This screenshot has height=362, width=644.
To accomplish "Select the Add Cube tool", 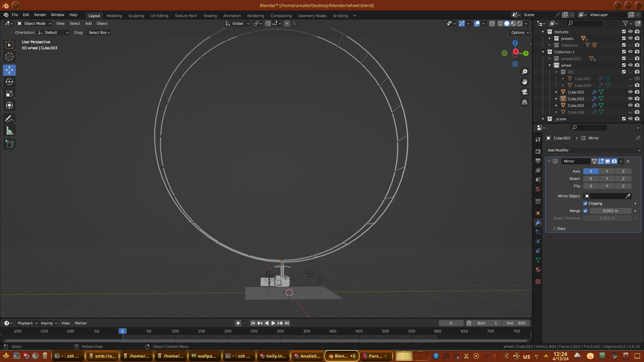I will (x=9, y=144).
